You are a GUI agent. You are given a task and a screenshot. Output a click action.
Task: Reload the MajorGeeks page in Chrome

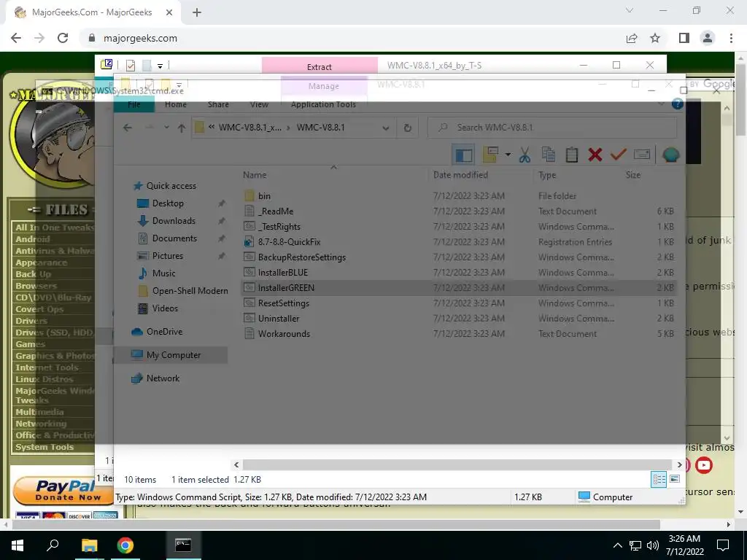63,38
